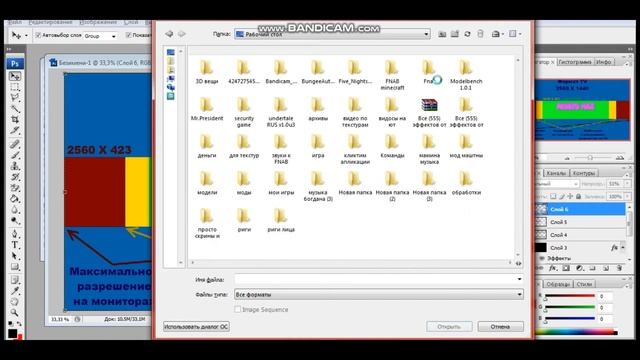The width and height of the screenshot is (640, 360).
Task: Open the WinRAR archive Все (555) эффектов
Action: (x=429, y=113)
